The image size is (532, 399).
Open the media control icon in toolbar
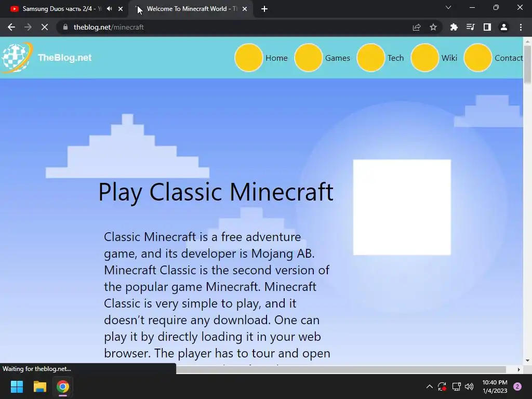coord(470,27)
